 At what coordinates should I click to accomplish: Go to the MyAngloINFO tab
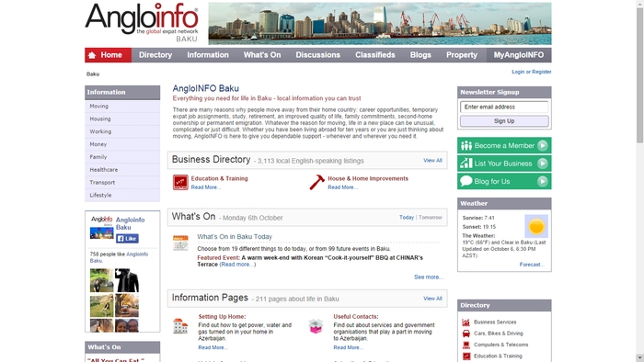click(519, 55)
